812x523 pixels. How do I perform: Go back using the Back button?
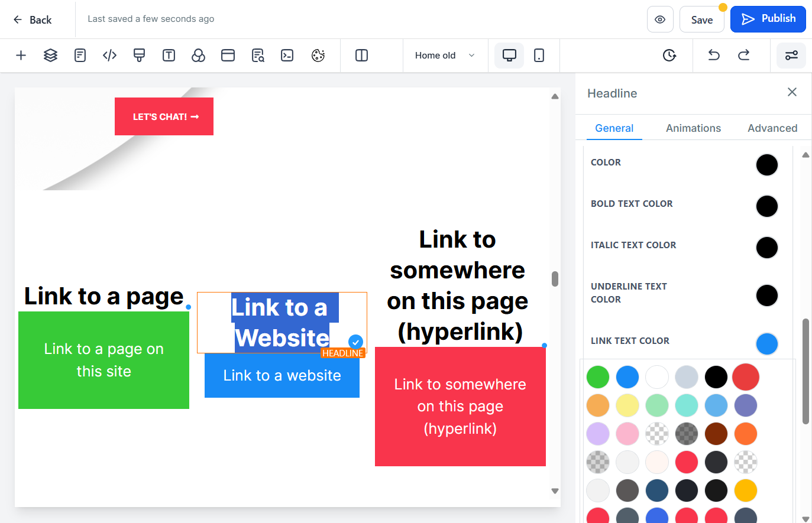coord(33,20)
